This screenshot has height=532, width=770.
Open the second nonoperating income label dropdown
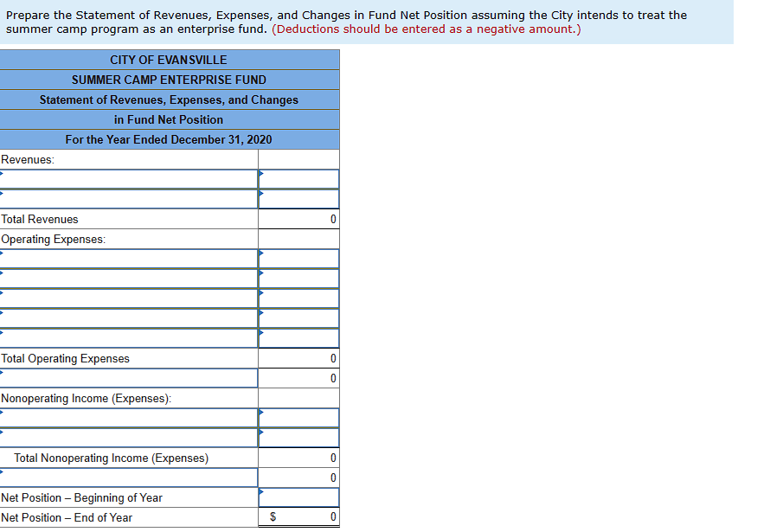(x=129, y=438)
